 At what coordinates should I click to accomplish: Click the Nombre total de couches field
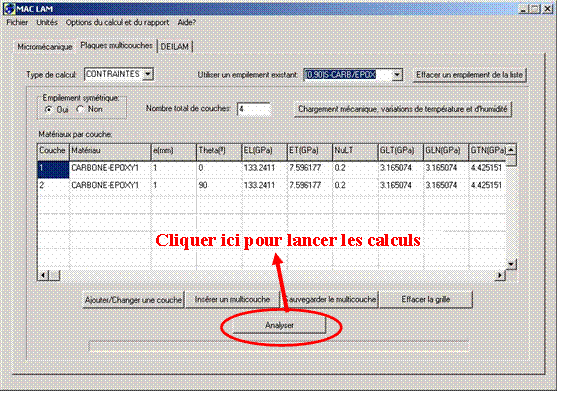point(253,109)
